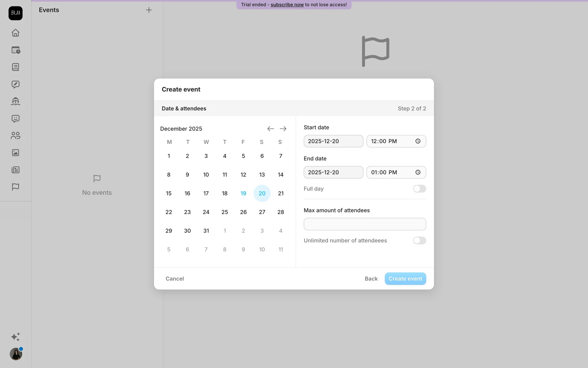The width and height of the screenshot is (588, 368).
Task: Focus Max amount of attendees field
Action: [364, 224]
